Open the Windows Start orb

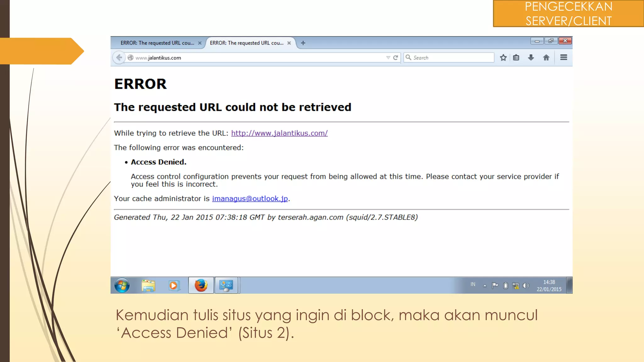(122, 285)
